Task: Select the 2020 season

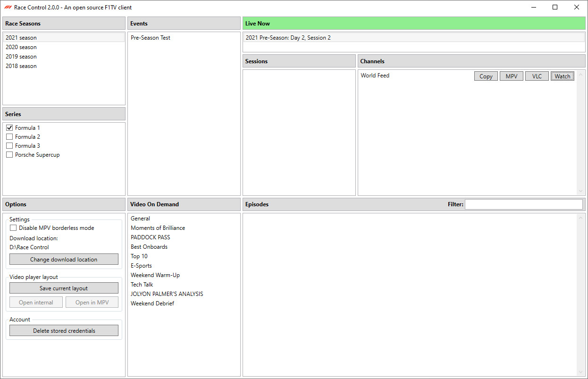Action: [64, 47]
